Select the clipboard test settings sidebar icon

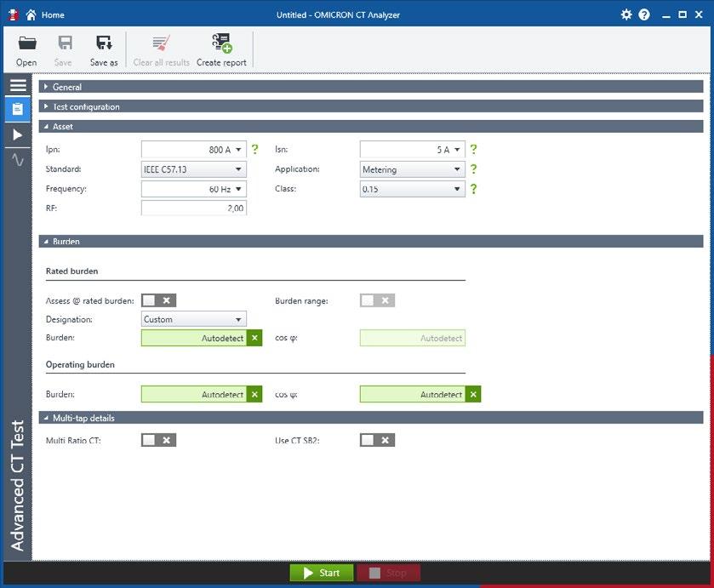18,109
